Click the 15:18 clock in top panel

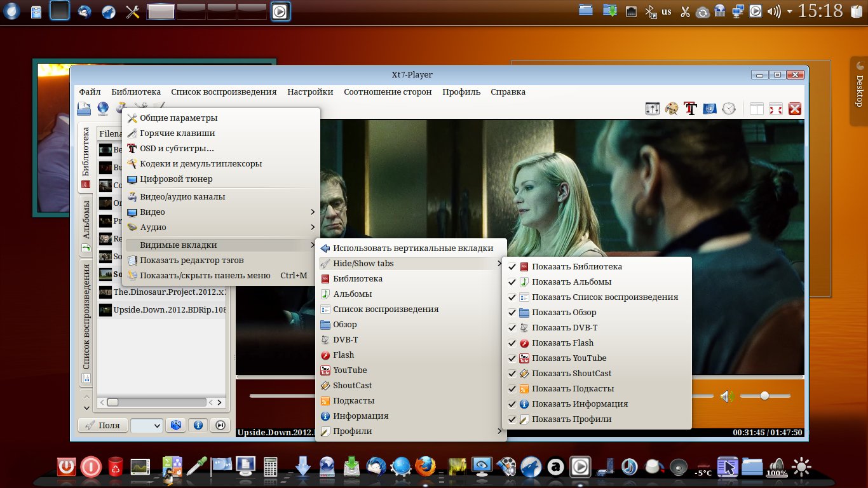820,11
